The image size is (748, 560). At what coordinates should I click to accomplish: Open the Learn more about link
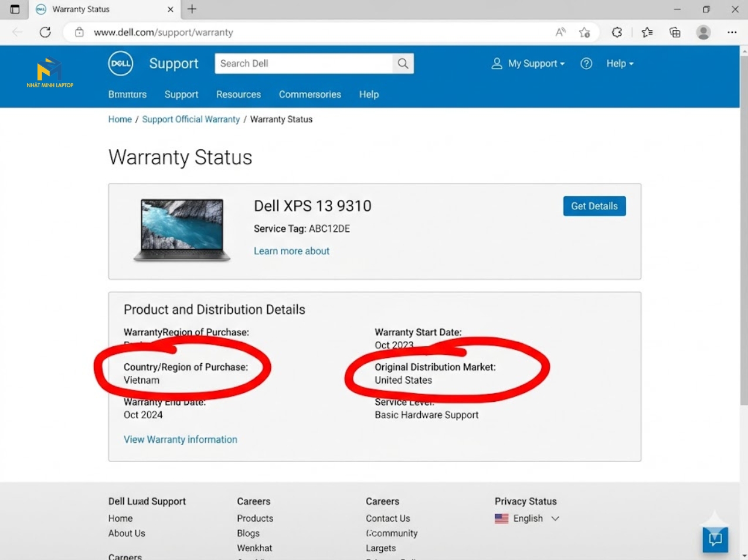tap(291, 251)
